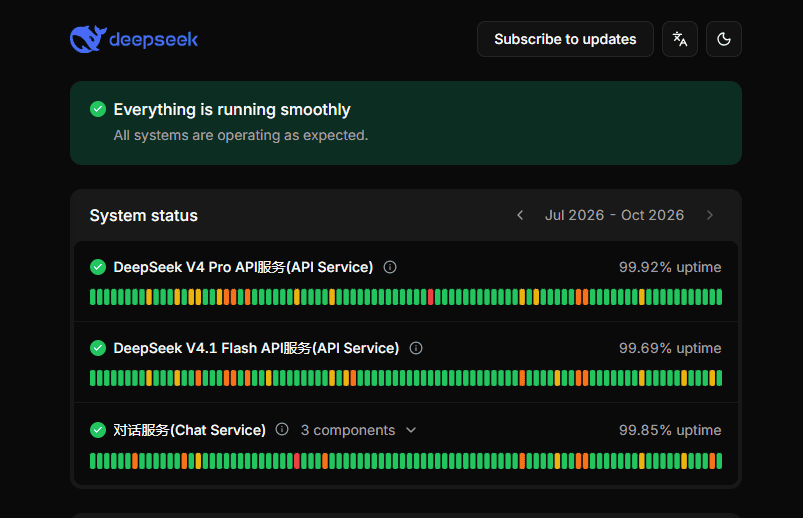This screenshot has width=803, height=518.
Task: Show info for Chat Service
Action: point(282,429)
